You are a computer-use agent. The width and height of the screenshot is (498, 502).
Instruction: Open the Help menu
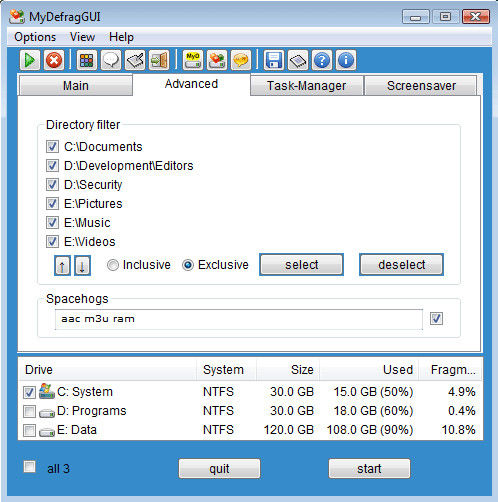click(x=121, y=37)
